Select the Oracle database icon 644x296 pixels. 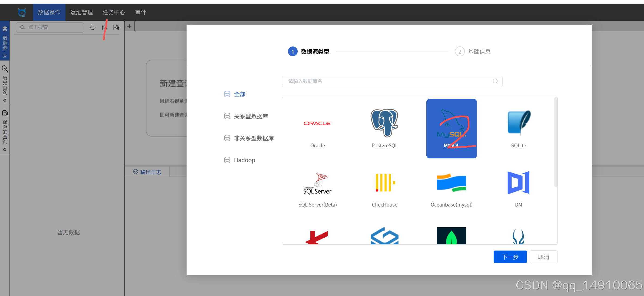coord(317,124)
